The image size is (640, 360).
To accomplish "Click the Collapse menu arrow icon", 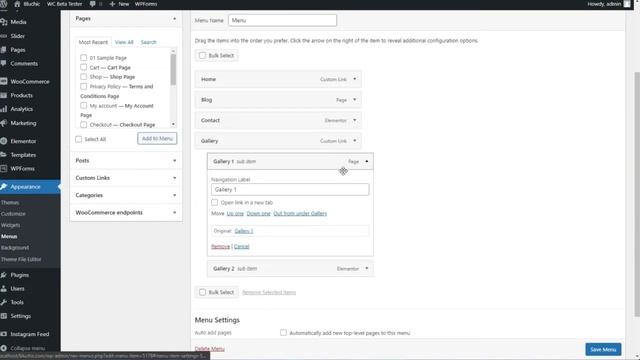I will (4, 348).
